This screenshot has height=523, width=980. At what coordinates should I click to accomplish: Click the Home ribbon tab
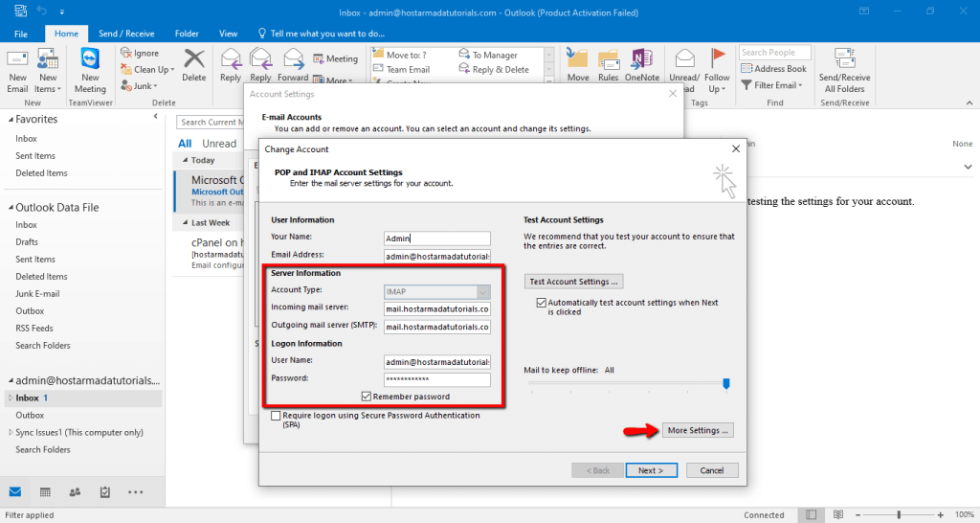[x=66, y=34]
